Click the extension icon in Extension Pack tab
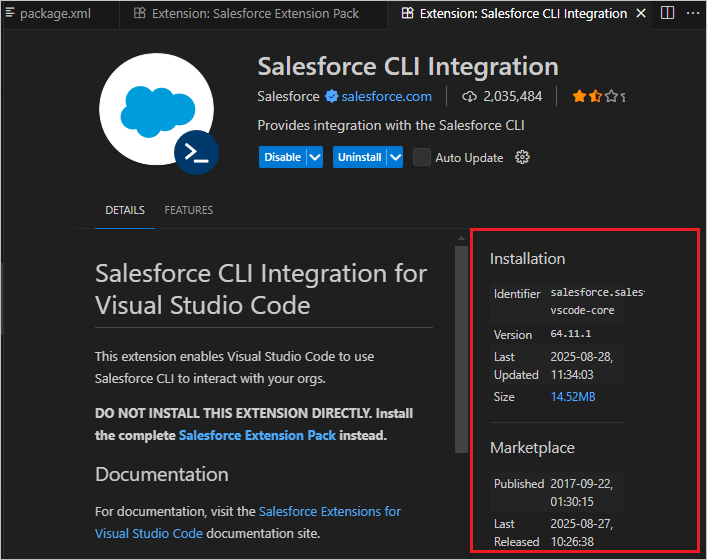The image size is (707, 560). pyautogui.click(x=139, y=13)
